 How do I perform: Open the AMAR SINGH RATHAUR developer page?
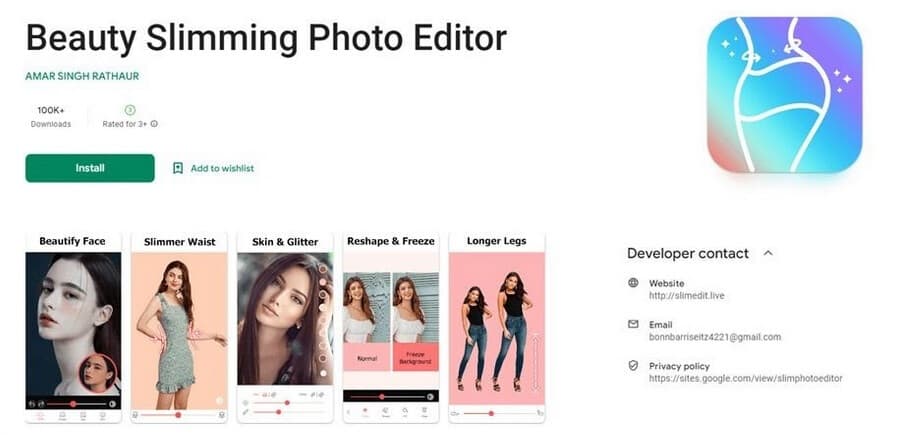(x=82, y=76)
